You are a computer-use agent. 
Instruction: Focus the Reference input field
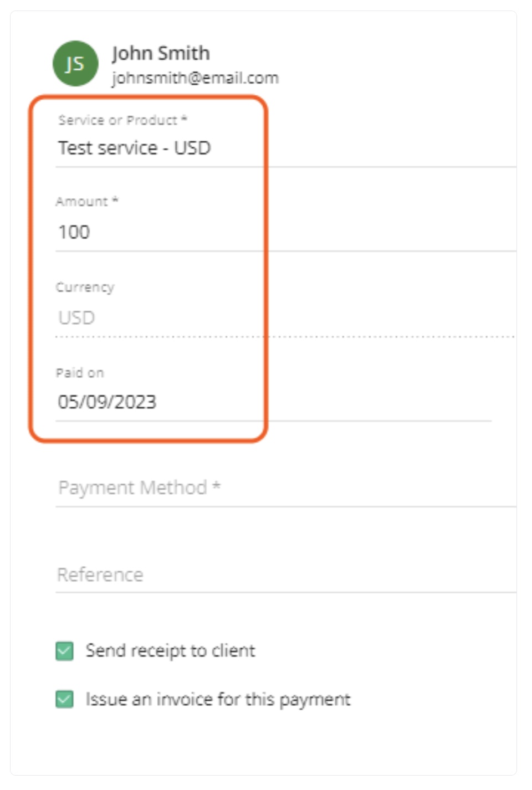click(x=285, y=574)
